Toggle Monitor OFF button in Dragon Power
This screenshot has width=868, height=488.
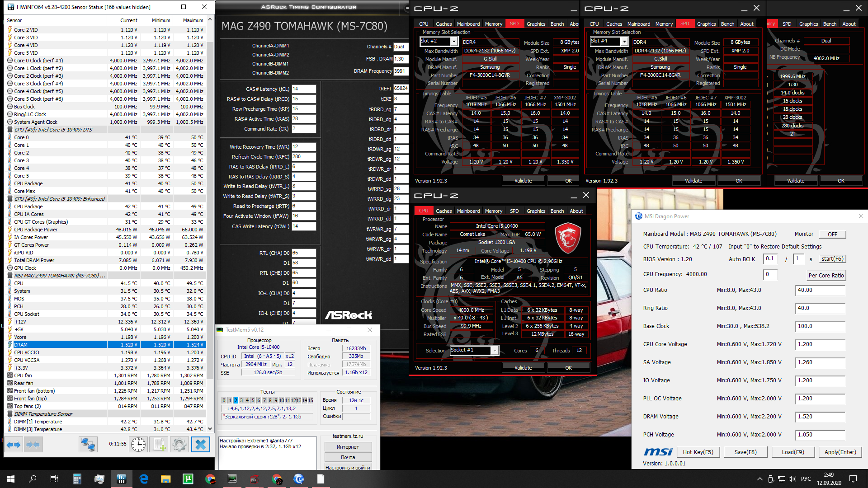832,234
